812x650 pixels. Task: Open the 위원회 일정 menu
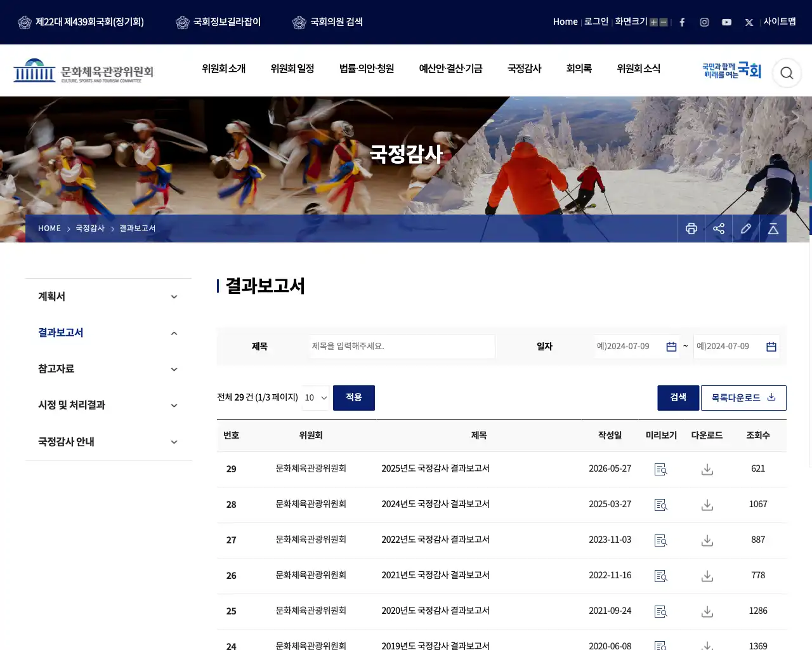point(292,69)
